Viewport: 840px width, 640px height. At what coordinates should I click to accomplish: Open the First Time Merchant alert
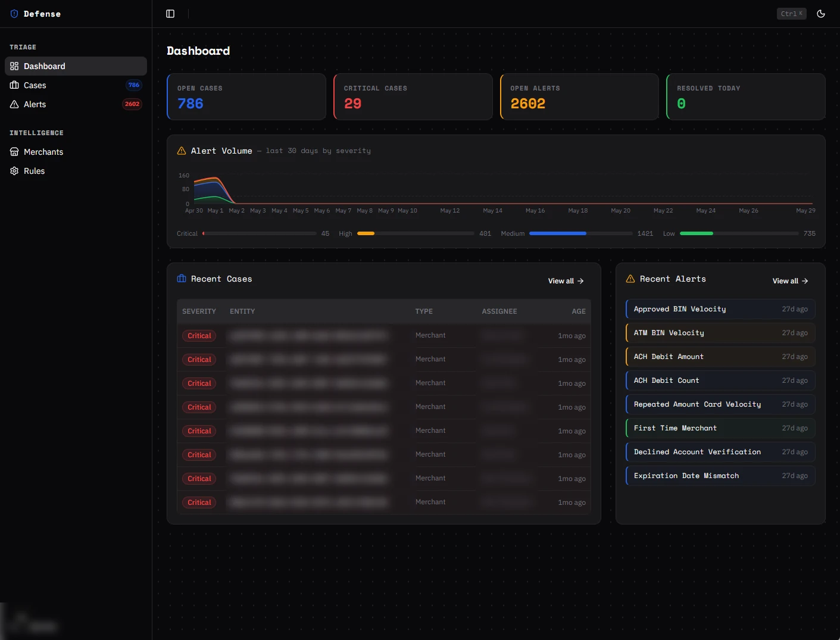(720, 428)
